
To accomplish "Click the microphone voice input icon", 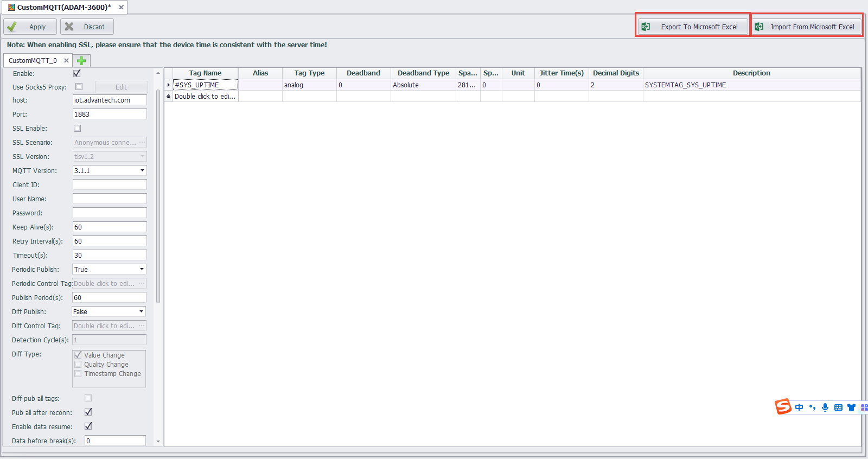I will pyautogui.click(x=825, y=407).
